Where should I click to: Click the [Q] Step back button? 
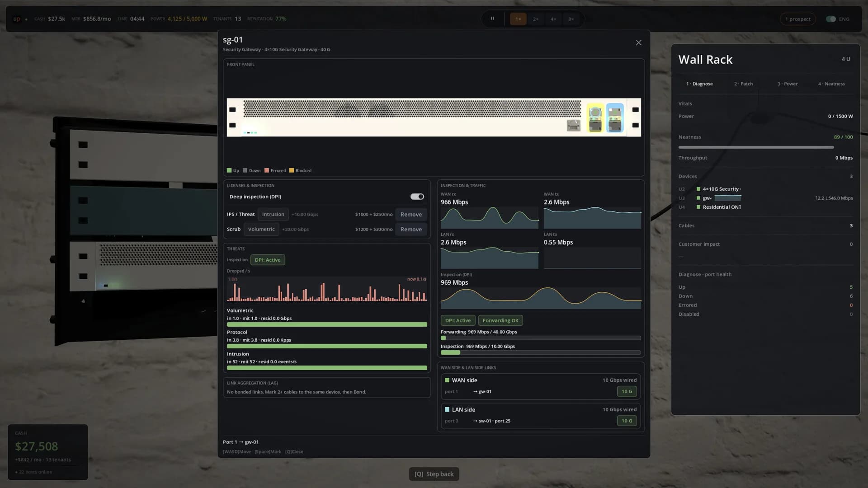pos(434,474)
